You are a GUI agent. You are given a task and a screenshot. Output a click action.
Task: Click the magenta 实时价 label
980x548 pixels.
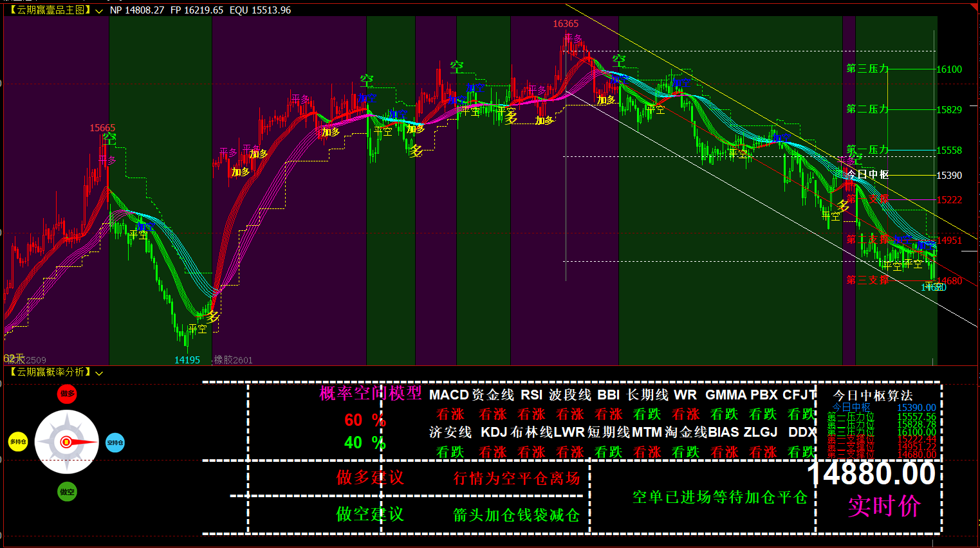click(x=885, y=506)
